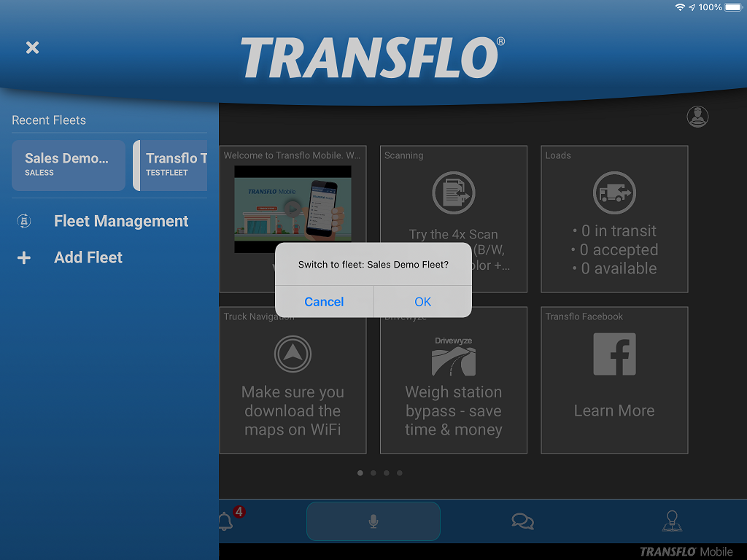This screenshot has height=560, width=747.
Task: Click the Fleet Management icon
Action: (x=24, y=222)
